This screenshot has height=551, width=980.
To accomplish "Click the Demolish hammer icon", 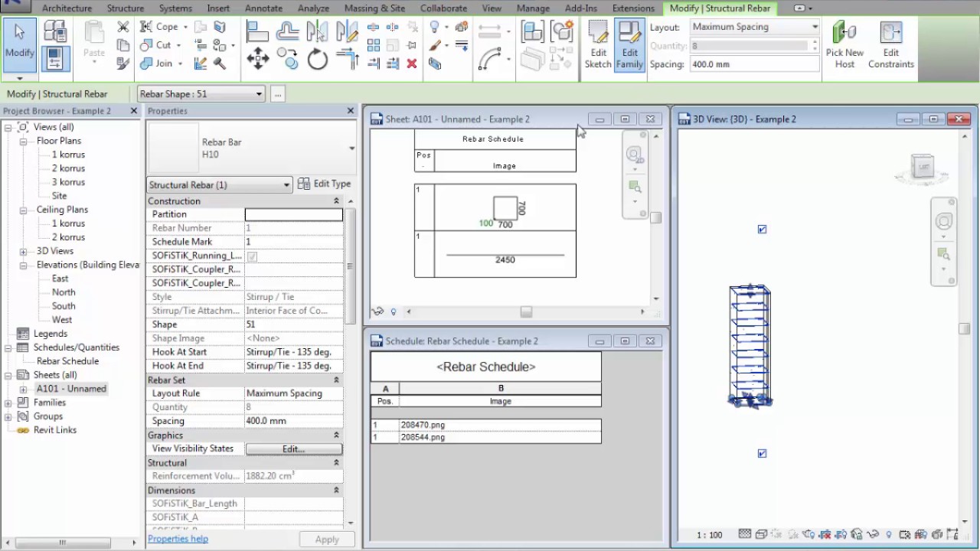I will coord(220,64).
